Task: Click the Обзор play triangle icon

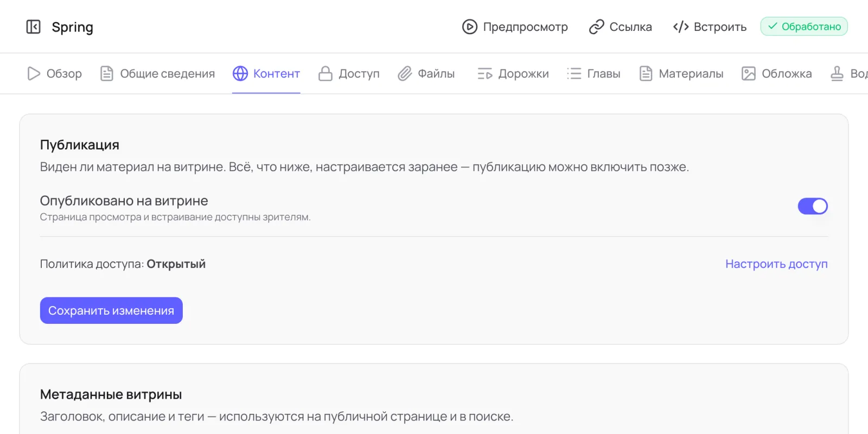Action: click(34, 73)
